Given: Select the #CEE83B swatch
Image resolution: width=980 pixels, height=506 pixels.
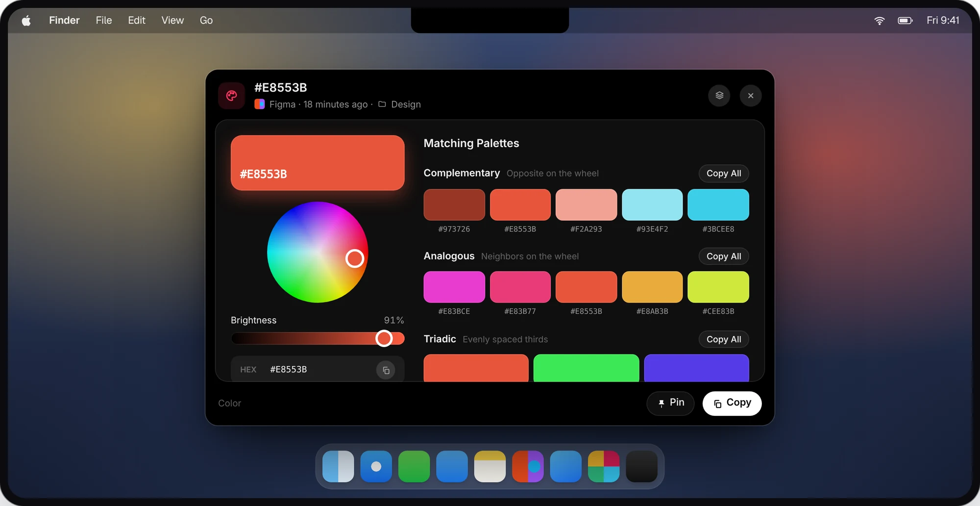Looking at the screenshot, I should (718, 287).
